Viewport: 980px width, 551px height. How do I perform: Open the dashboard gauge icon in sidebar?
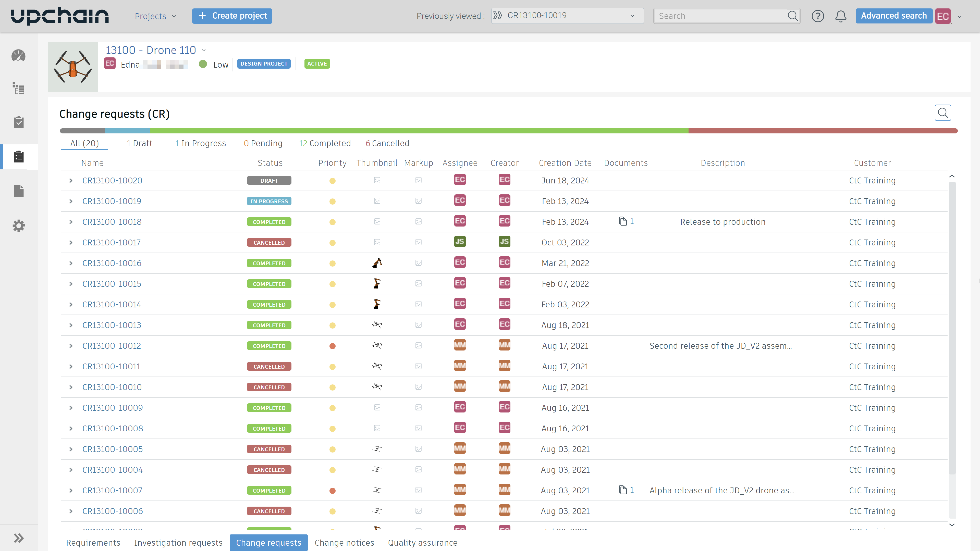tap(18, 56)
